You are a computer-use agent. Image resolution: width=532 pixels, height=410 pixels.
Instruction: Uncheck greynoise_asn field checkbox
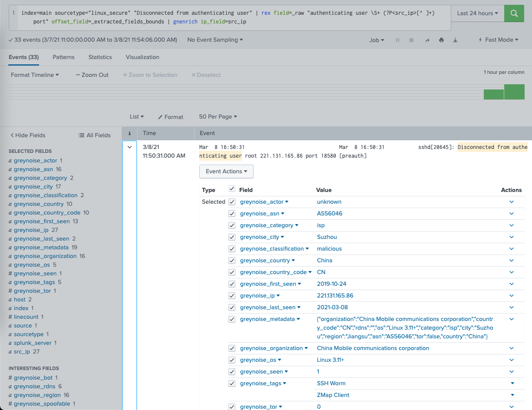tap(232, 214)
